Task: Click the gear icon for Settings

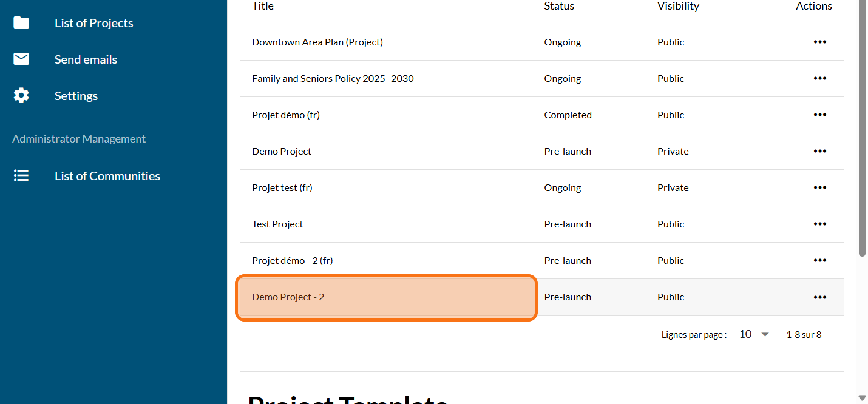Action: pos(21,96)
